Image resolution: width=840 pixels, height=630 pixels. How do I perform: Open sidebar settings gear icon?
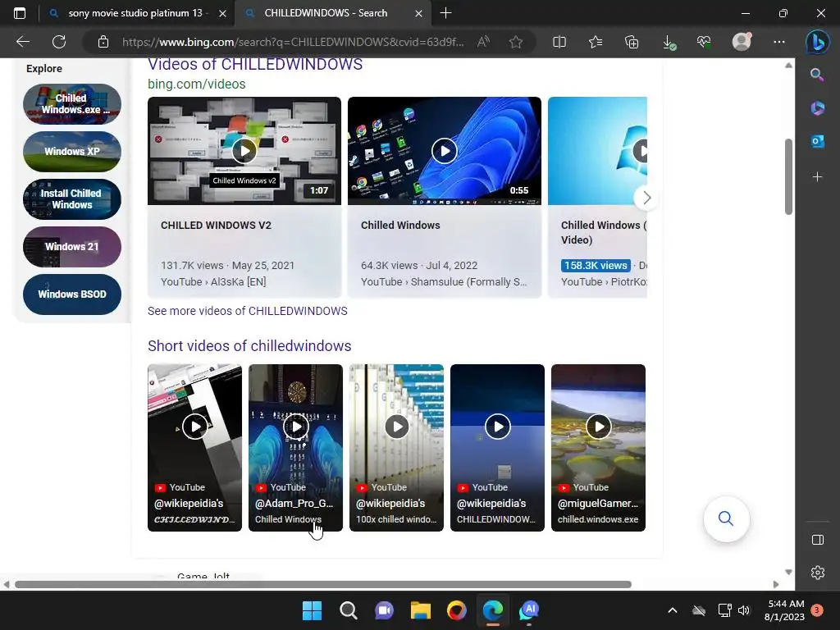point(818,573)
